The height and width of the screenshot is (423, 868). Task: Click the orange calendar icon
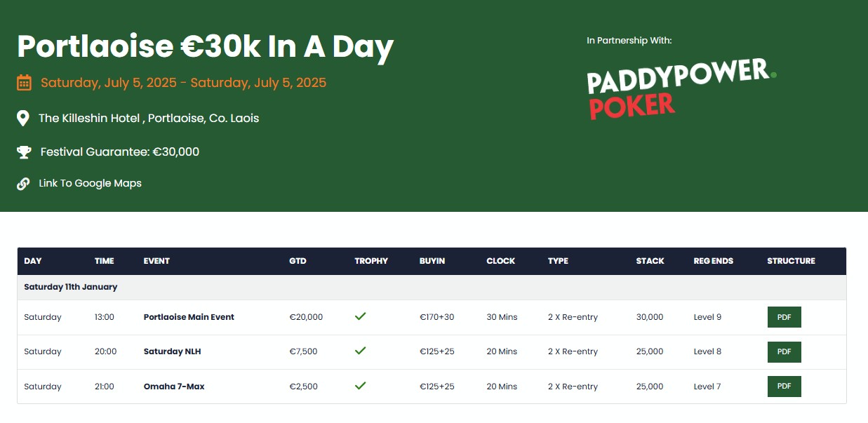24,83
